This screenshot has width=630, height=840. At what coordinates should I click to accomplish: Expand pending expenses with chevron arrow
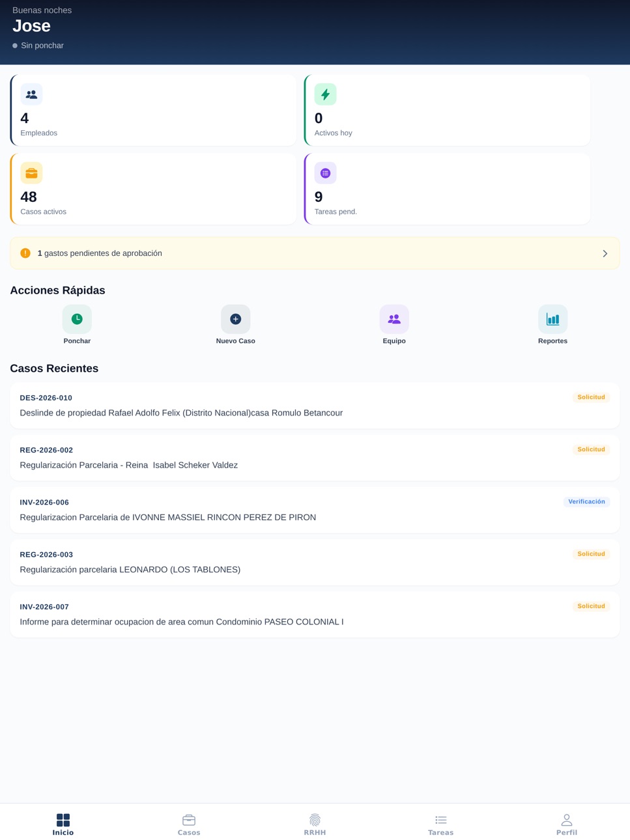pyautogui.click(x=605, y=253)
